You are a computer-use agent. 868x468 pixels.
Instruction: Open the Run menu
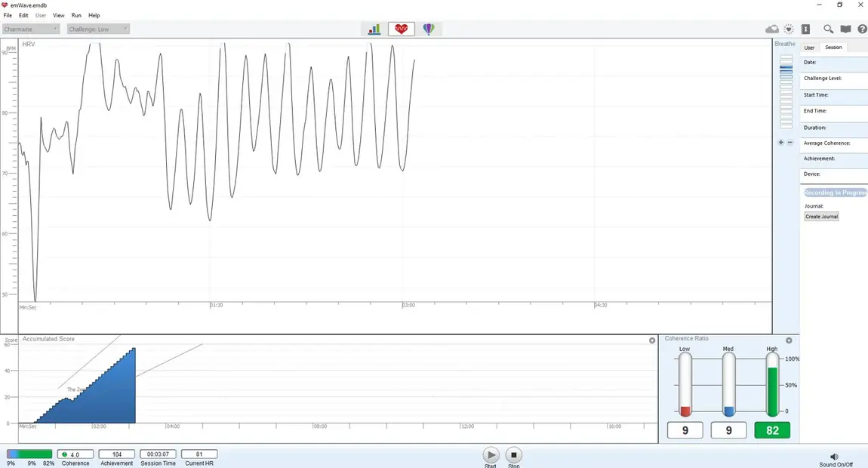(76, 15)
